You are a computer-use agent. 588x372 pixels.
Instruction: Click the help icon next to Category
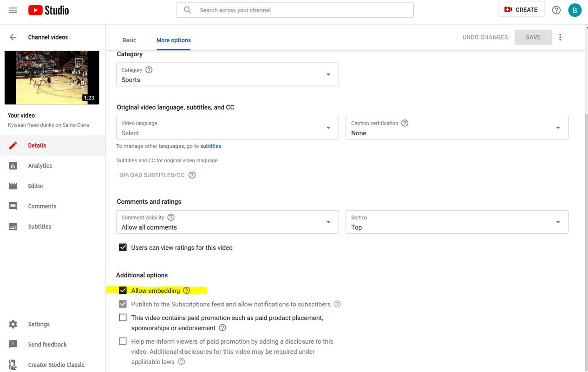tap(149, 70)
